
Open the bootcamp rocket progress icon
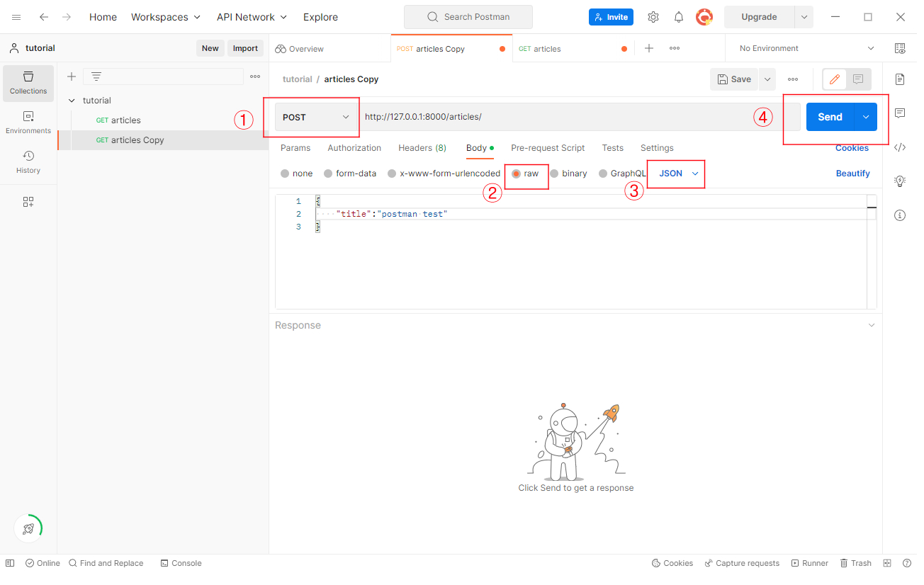(x=28, y=528)
